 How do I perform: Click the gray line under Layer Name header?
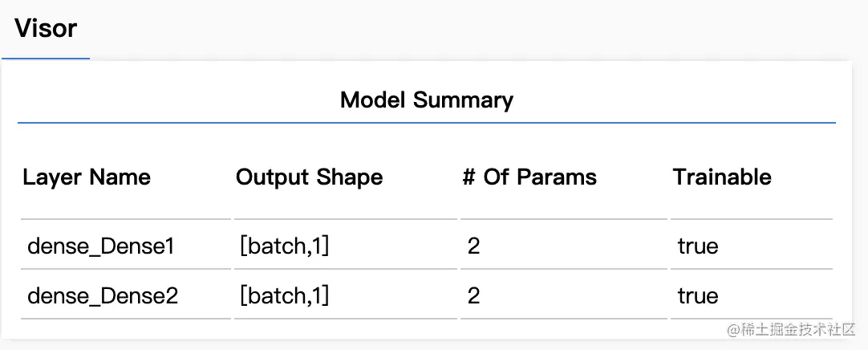tap(126, 219)
